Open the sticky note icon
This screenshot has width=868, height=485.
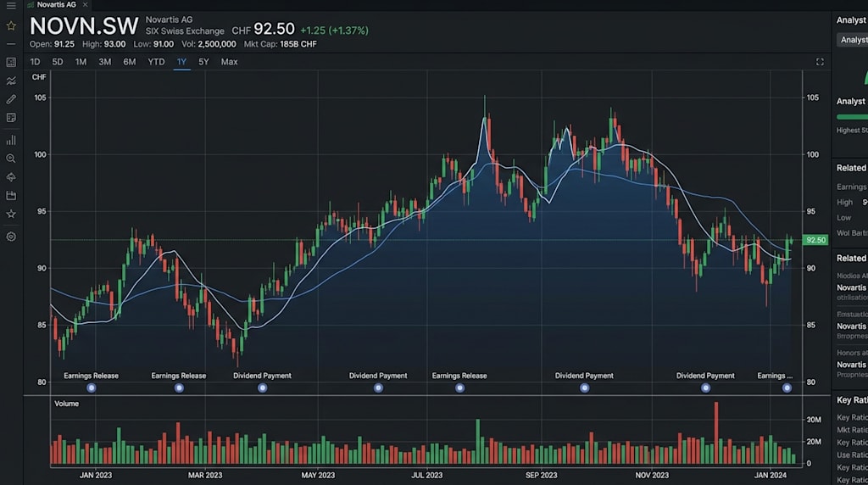click(x=11, y=117)
